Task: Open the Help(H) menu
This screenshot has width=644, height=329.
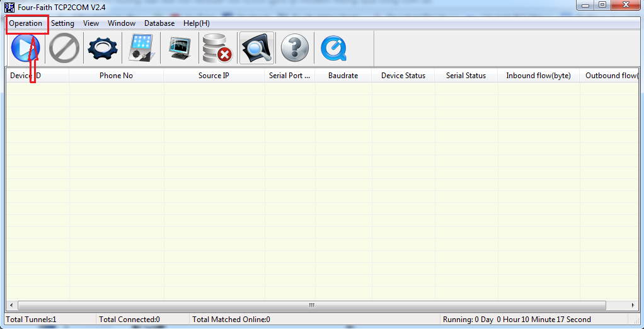Action: pyautogui.click(x=197, y=23)
